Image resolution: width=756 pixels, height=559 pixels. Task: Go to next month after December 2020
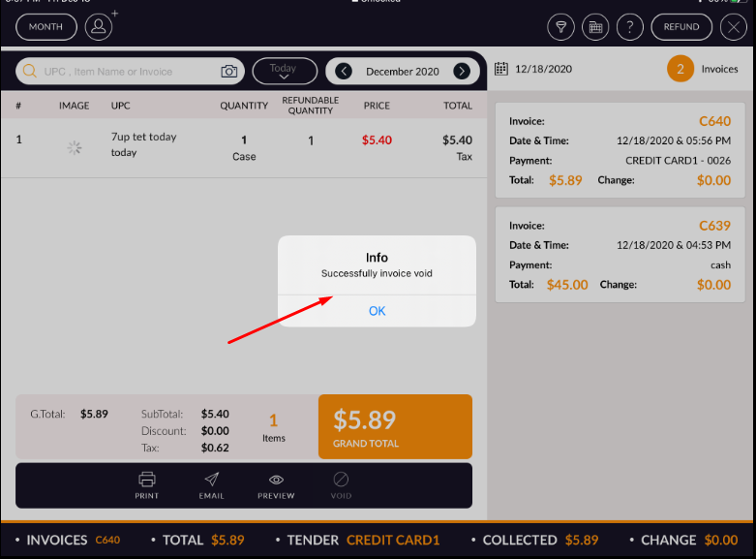click(462, 72)
